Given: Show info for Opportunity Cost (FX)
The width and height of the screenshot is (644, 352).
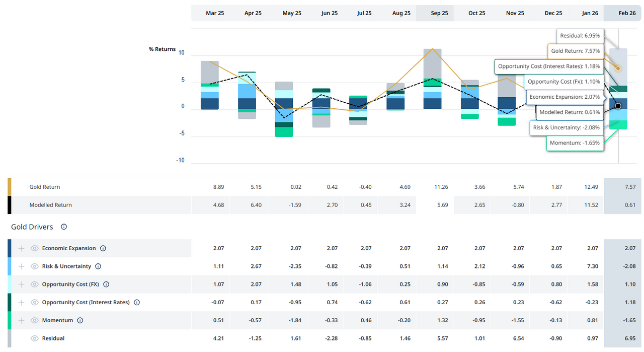Looking at the screenshot, I should [106, 285].
